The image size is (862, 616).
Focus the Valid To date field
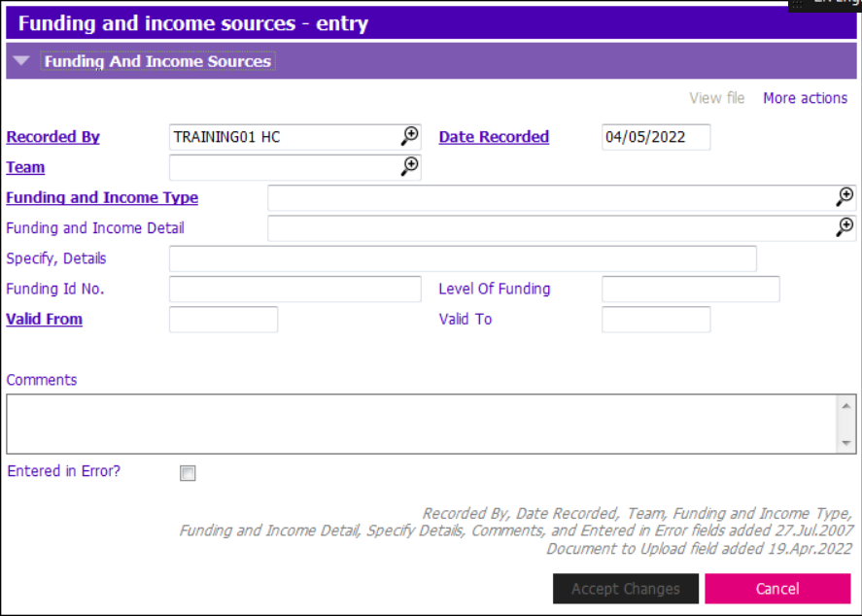coord(656,320)
